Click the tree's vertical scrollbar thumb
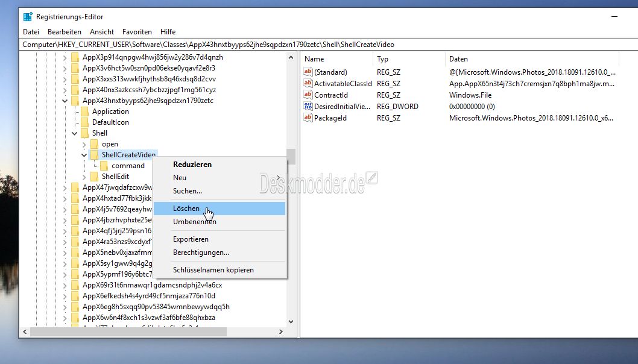Screen dimensions: 638x364 tap(291, 157)
